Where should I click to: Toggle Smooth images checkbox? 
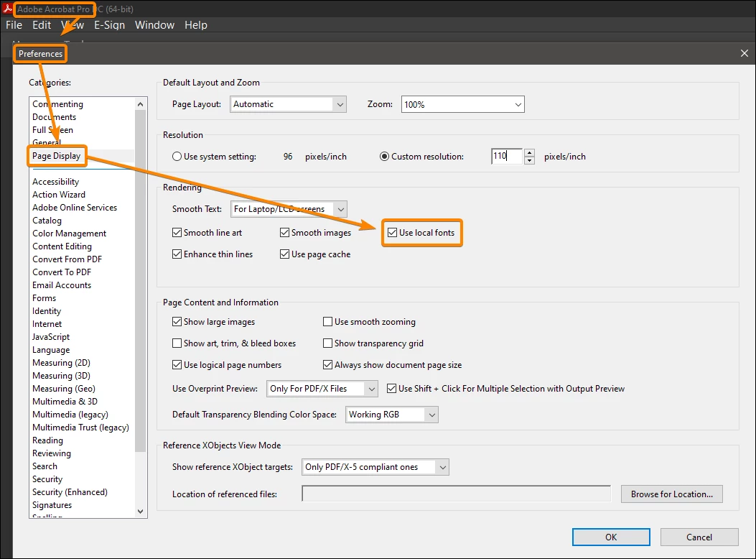[x=284, y=233]
